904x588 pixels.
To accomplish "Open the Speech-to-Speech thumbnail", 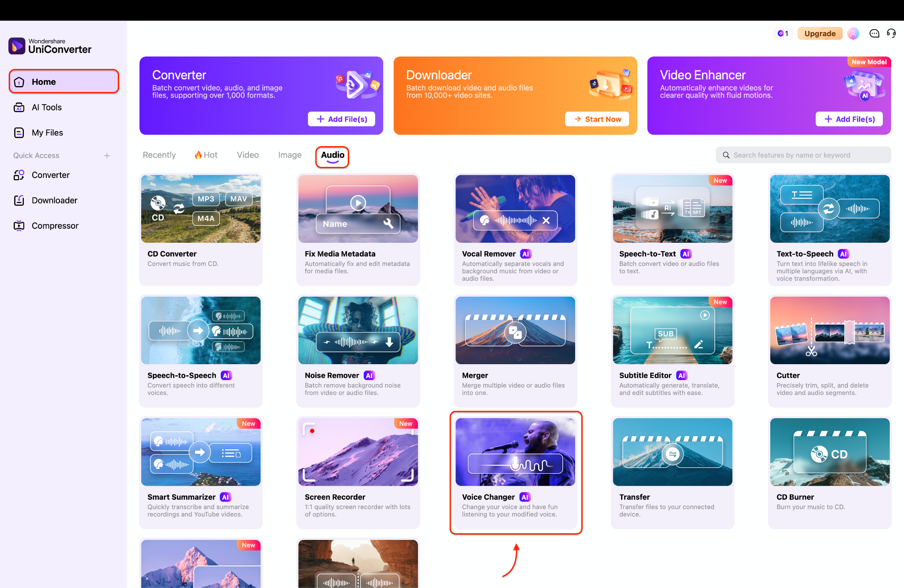I will click(x=201, y=330).
